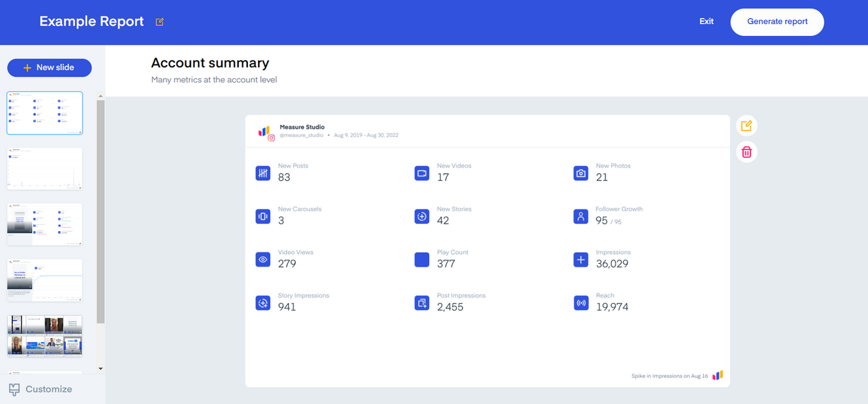Click the Impressions plus icon
Screen dimensions: 868x404
click(581, 260)
